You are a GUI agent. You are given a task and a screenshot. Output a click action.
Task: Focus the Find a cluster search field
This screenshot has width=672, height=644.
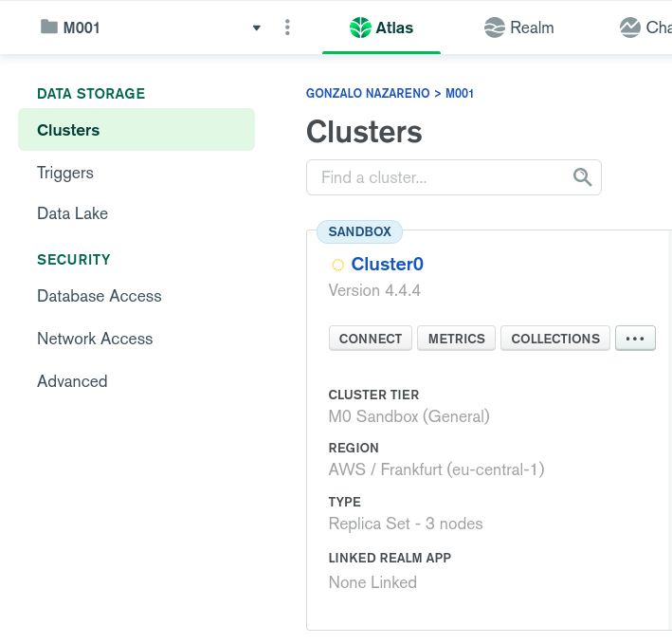(x=453, y=177)
